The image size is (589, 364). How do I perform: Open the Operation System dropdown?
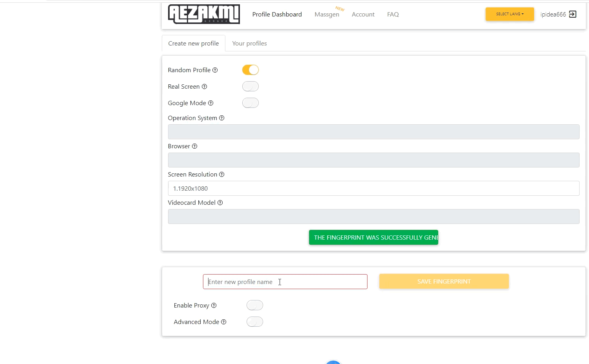(x=373, y=132)
